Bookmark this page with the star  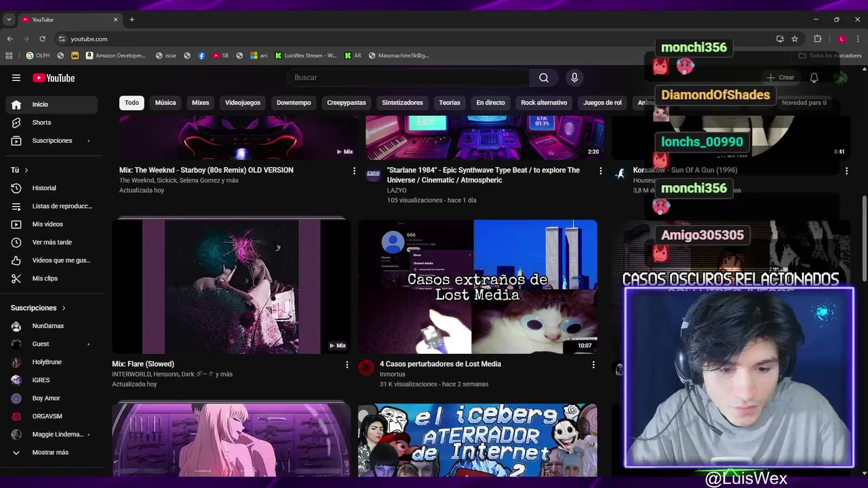(x=795, y=39)
